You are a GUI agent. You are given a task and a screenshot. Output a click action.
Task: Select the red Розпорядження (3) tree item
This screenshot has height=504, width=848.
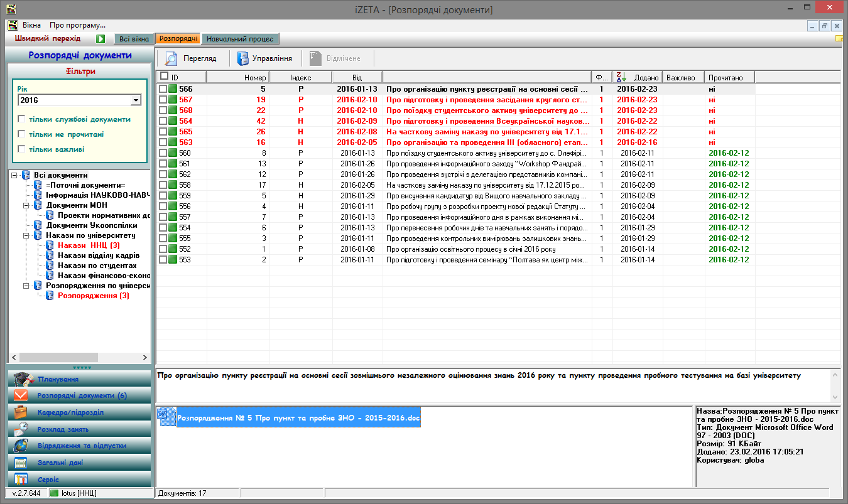[x=94, y=296]
